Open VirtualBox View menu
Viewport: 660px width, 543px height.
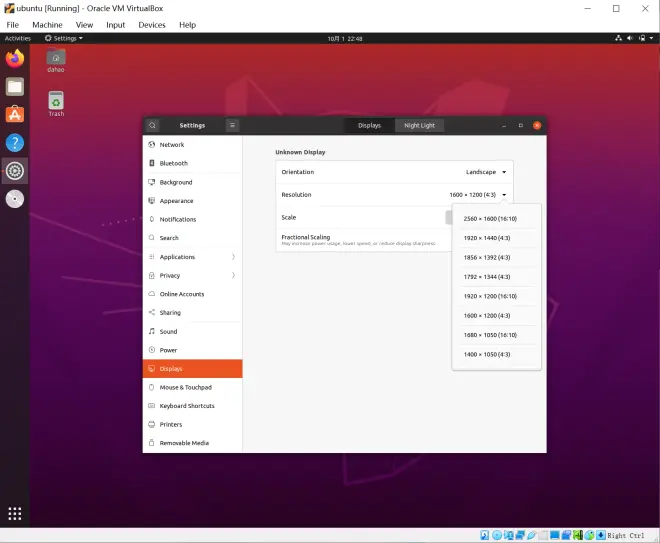pyautogui.click(x=84, y=25)
